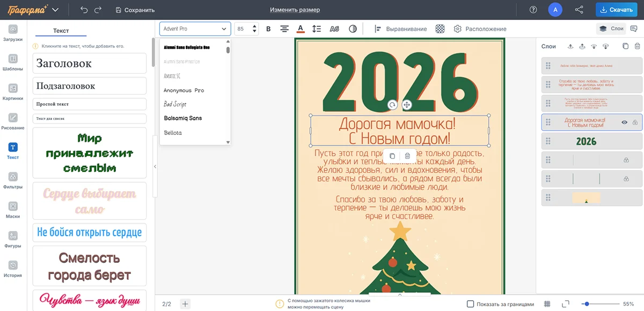Hide the Дорогая мамочка layer with the eye icon
Screen dimensions: 644x311
click(x=624, y=122)
